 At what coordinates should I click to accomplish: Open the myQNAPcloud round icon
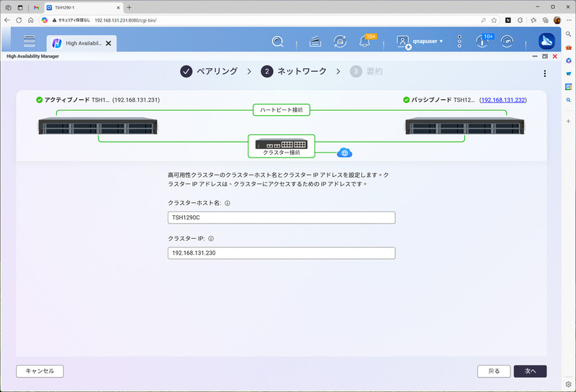pyautogui.click(x=546, y=41)
